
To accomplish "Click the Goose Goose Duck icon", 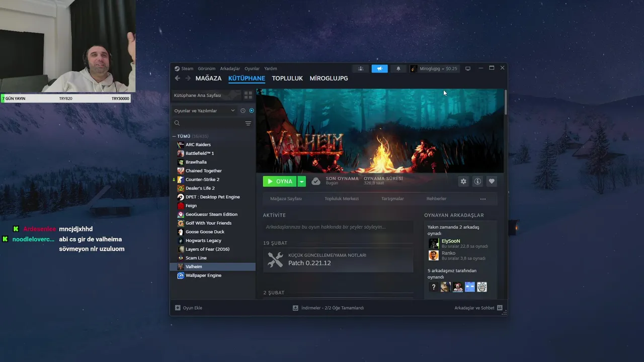I will [181, 232].
